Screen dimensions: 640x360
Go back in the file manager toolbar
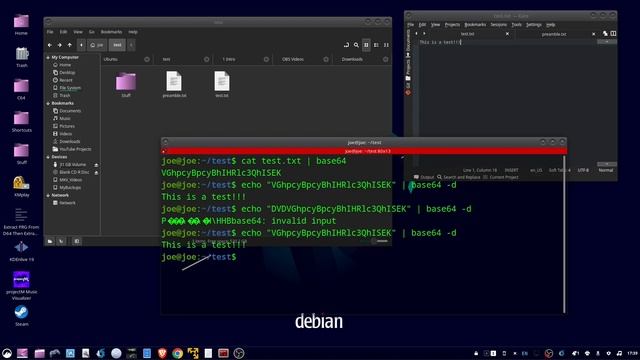tap(50, 45)
